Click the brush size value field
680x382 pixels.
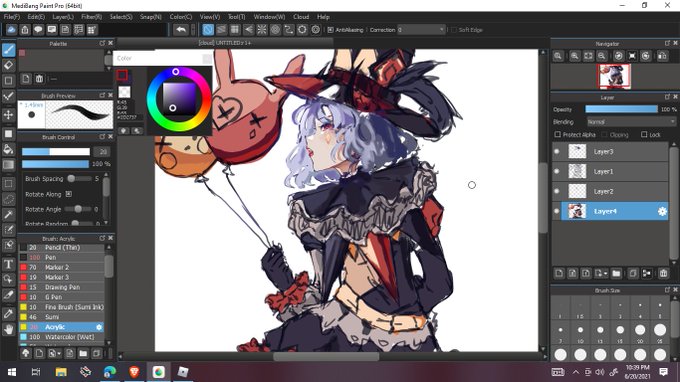pyautogui.click(x=102, y=152)
